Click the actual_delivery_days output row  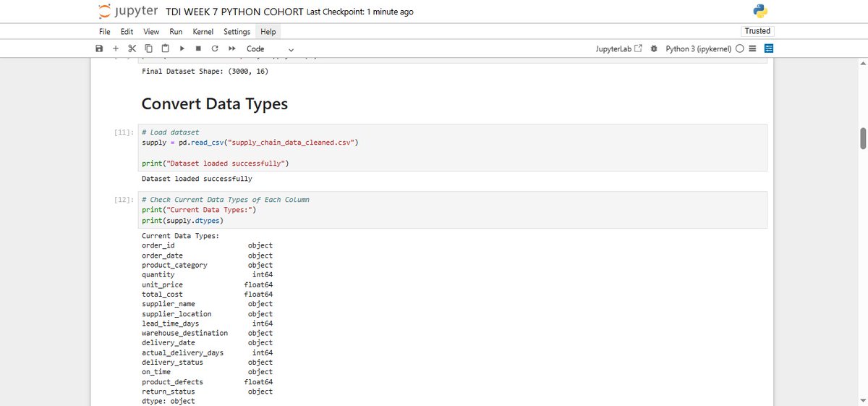[207, 352]
